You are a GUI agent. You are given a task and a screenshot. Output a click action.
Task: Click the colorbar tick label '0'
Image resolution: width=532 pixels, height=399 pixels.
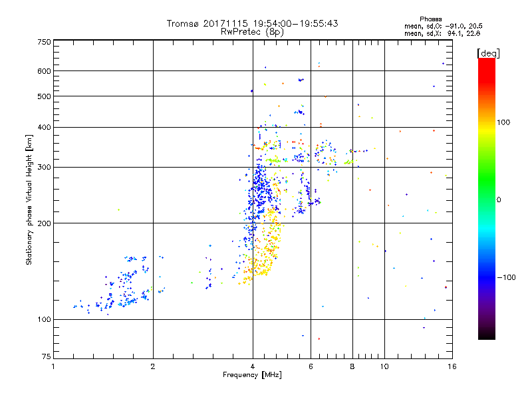[x=499, y=200]
